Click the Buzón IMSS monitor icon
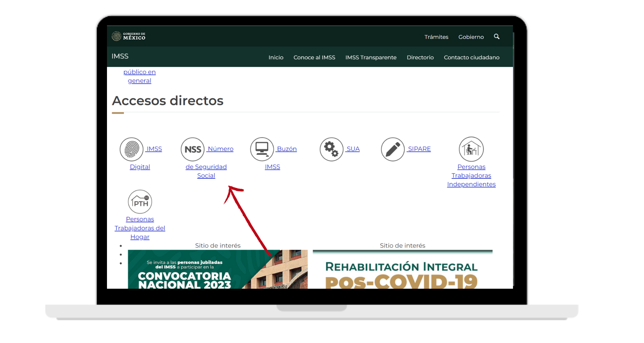644x343 pixels. click(x=262, y=149)
